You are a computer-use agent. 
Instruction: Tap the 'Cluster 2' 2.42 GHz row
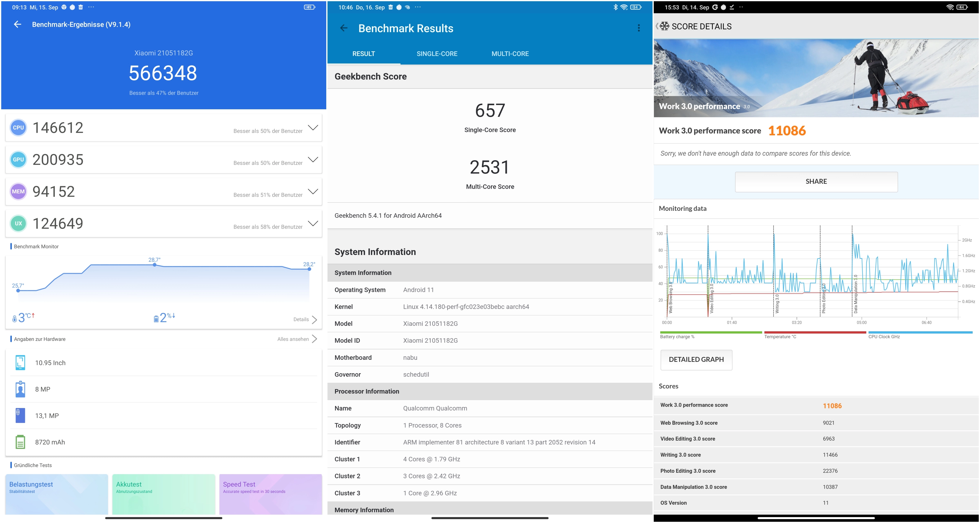[490, 476]
